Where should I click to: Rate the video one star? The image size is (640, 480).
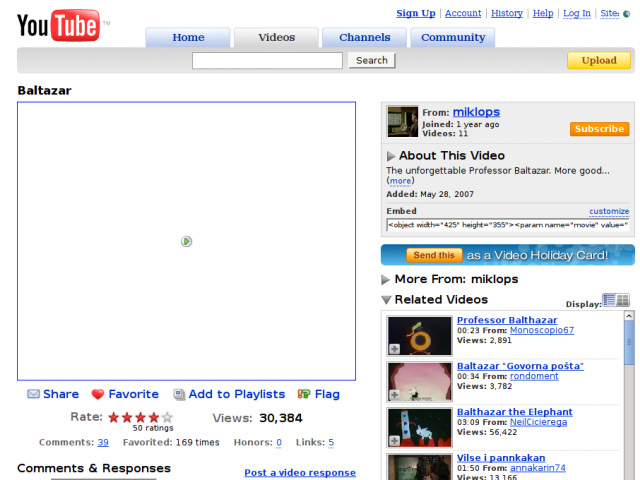[113, 417]
